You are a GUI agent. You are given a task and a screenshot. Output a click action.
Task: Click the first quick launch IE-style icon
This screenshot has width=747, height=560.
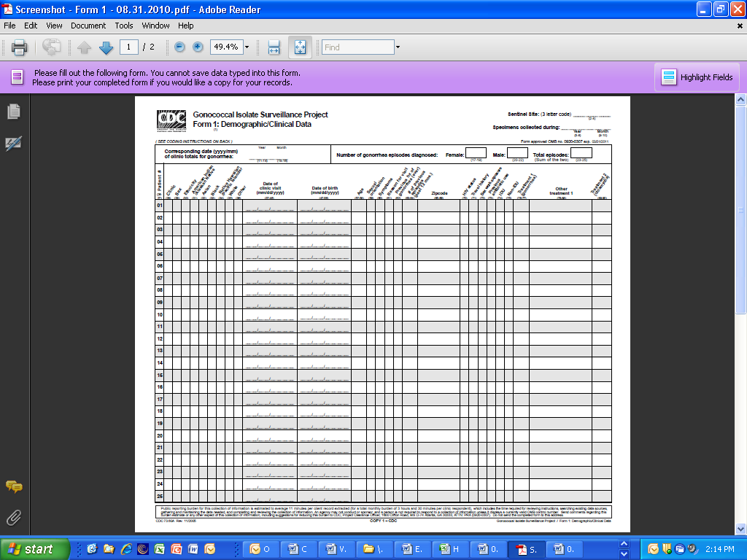tap(92, 549)
